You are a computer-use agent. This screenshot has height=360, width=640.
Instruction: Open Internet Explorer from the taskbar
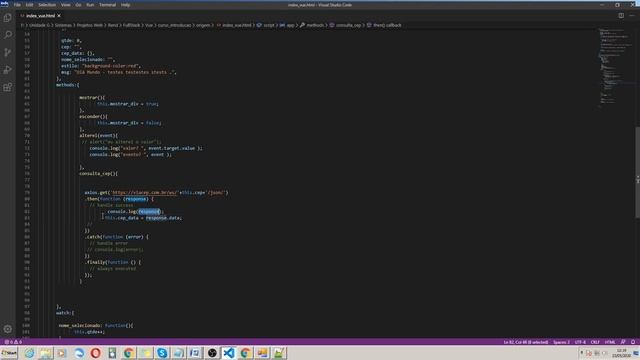pyautogui.click(x=29, y=353)
